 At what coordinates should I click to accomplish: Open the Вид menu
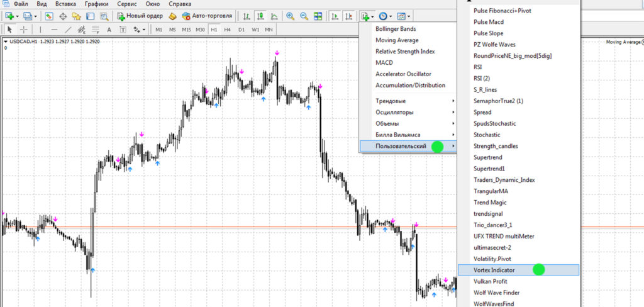pyautogui.click(x=42, y=4)
